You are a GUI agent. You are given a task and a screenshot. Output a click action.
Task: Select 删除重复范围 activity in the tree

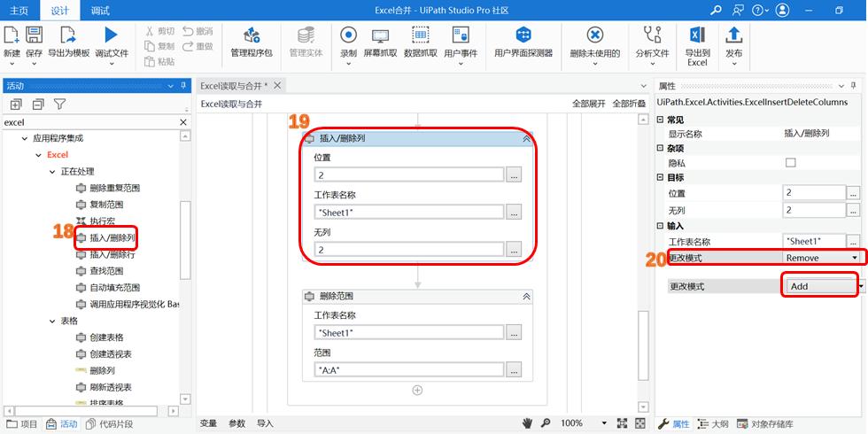(x=114, y=188)
